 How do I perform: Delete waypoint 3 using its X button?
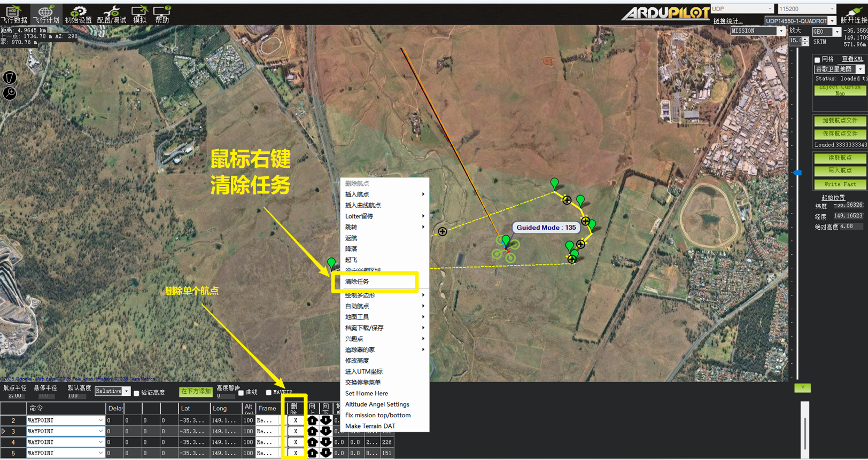pyautogui.click(x=295, y=431)
